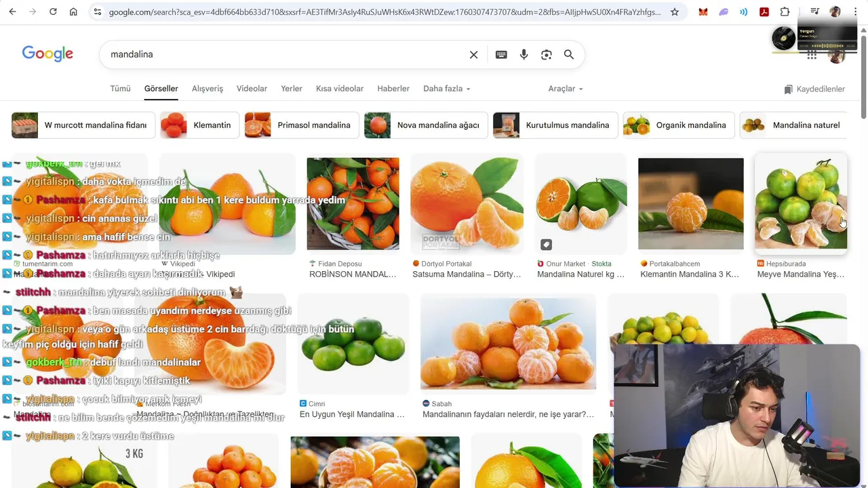Viewport: 868px width, 488px height.
Task: Select the Organik mandalina filter chip
Action: click(679, 125)
